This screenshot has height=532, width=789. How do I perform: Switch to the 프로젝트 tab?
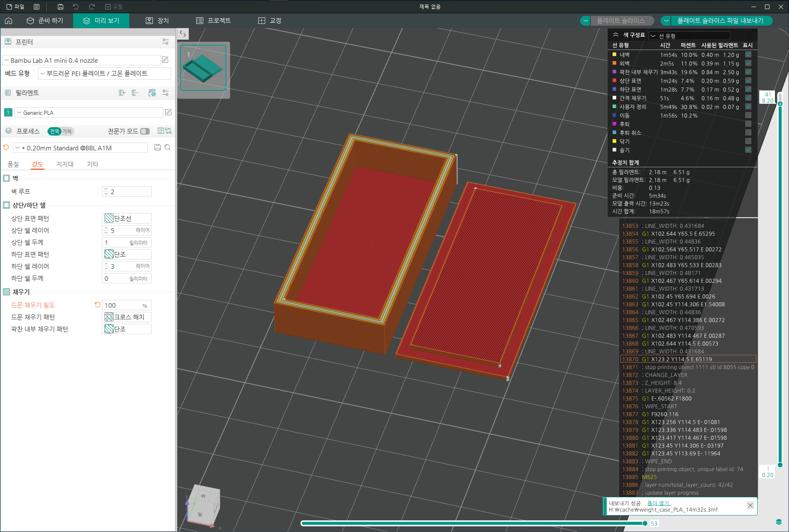pos(214,21)
